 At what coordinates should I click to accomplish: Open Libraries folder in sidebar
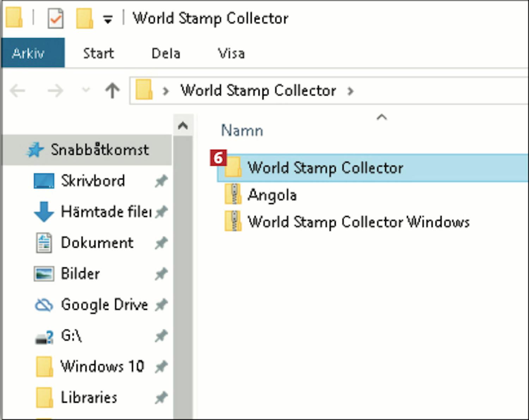coord(89,397)
